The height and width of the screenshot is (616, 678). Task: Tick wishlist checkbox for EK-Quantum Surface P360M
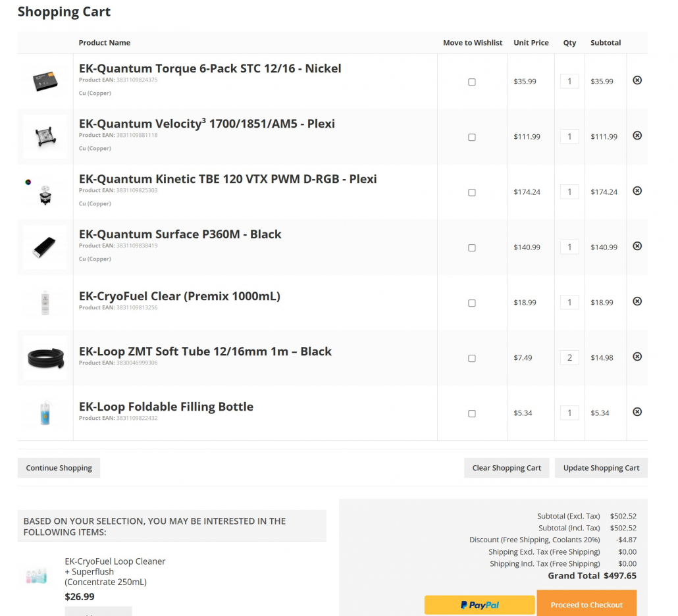click(472, 247)
